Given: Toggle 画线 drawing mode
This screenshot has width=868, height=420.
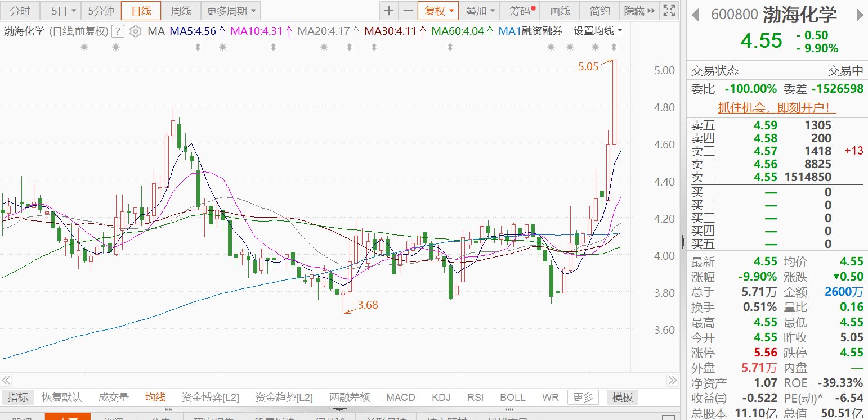Looking at the screenshot, I should click(560, 11).
